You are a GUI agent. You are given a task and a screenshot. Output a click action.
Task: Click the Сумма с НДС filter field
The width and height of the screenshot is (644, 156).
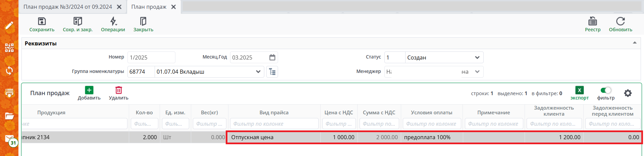click(x=379, y=124)
